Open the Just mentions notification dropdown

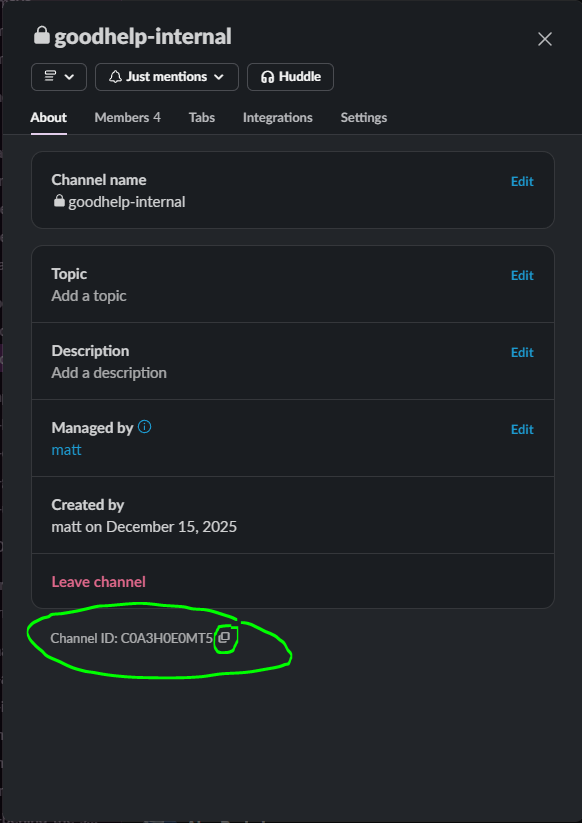(166, 77)
